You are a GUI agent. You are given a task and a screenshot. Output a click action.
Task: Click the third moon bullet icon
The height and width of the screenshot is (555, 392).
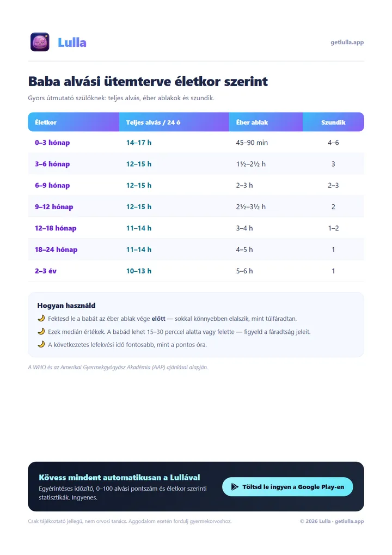point(41,344)
